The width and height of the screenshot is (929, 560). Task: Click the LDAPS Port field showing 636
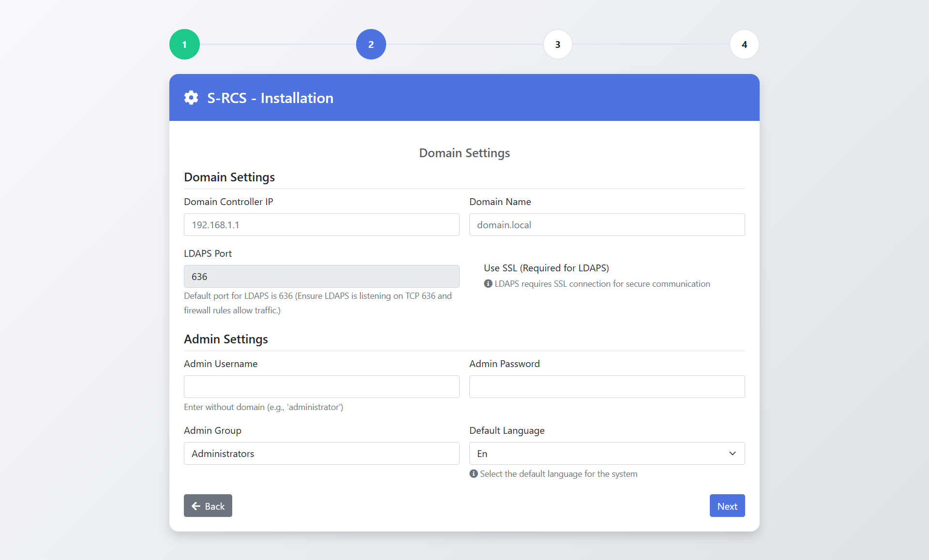(x=321, y=277)
